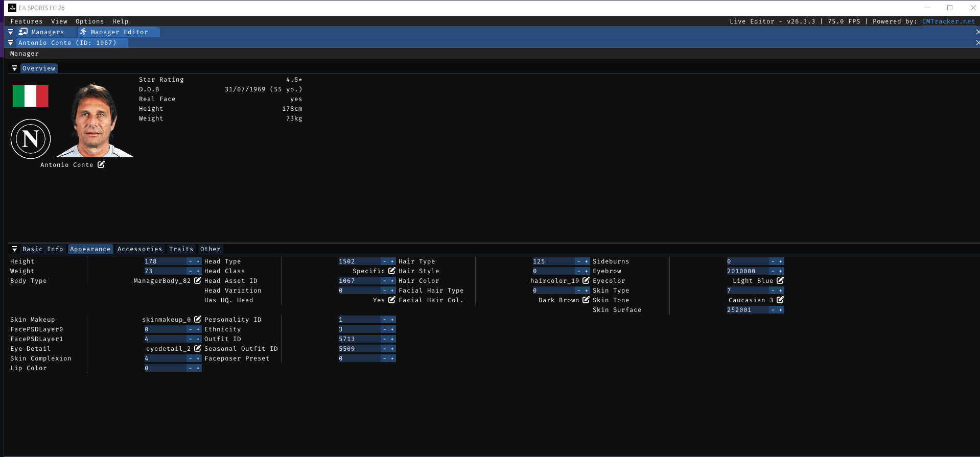980x457 pixels.
Task: Open the View menu
Action: (x=59, y=21)
